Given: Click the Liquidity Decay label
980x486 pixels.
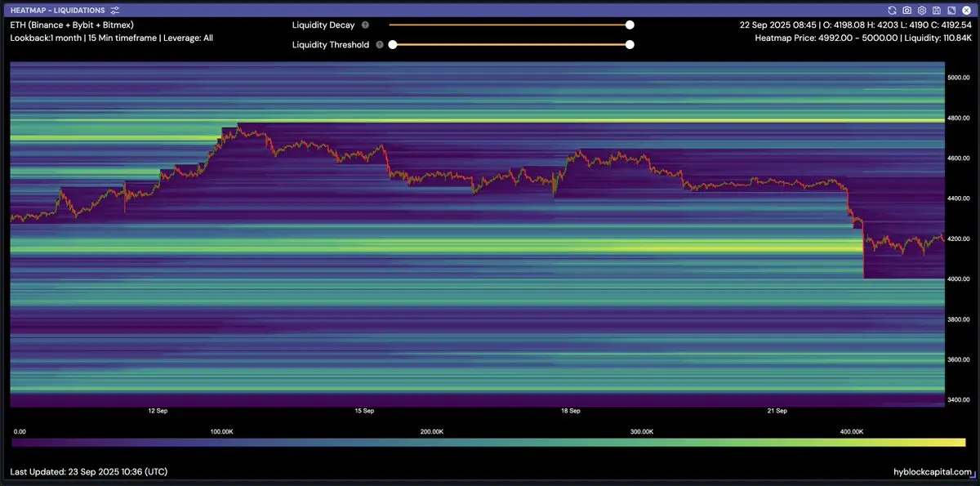Looking at the screenshot, I should pyautogui.click(x=323, y=25).
